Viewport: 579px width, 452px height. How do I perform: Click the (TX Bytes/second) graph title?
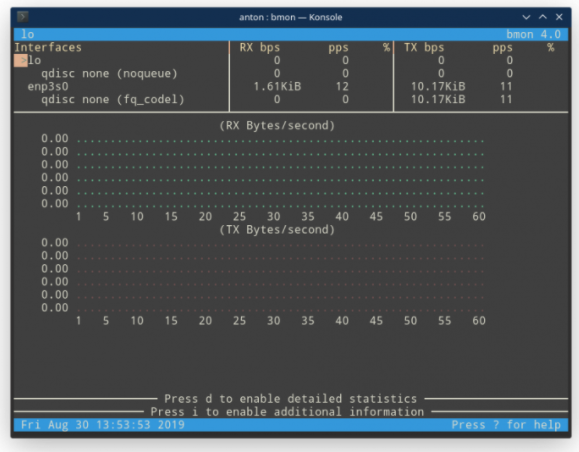(277, 230)
